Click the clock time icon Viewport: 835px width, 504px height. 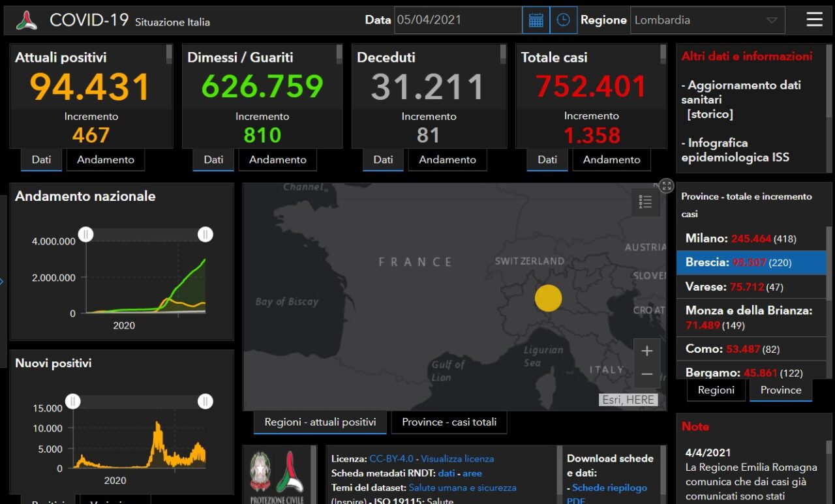563,20
